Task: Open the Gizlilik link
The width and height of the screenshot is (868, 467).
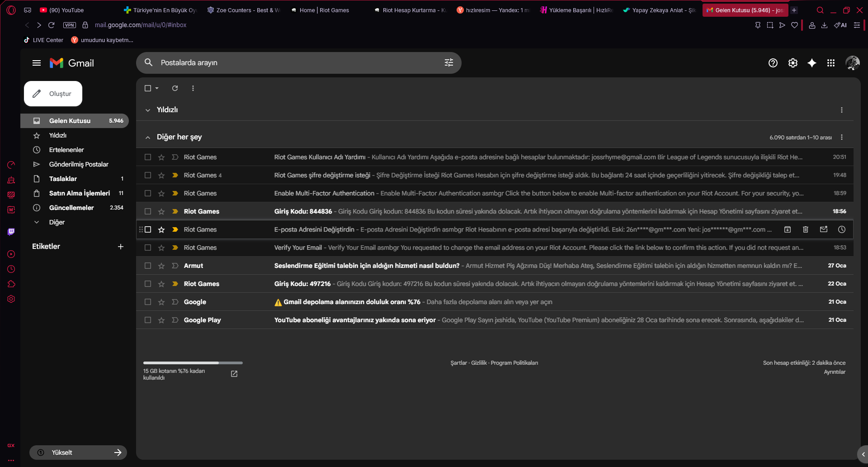Action: tap(479, 363)
